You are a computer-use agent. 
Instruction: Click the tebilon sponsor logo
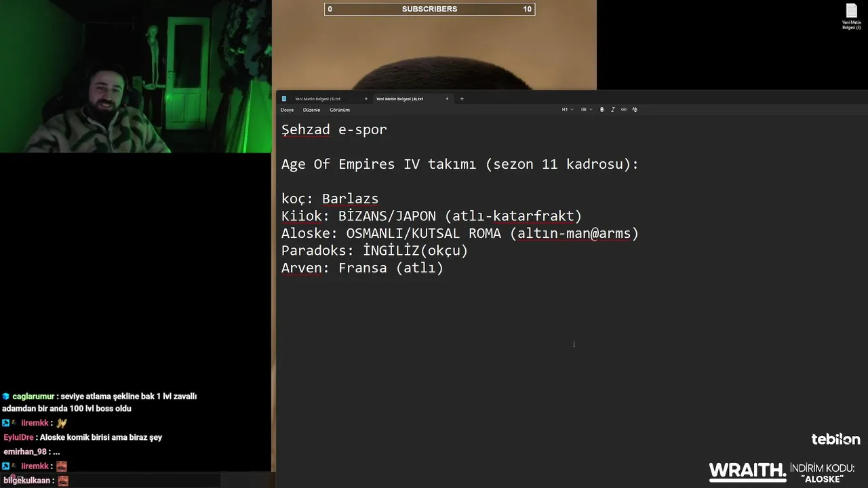click(835, 439)
